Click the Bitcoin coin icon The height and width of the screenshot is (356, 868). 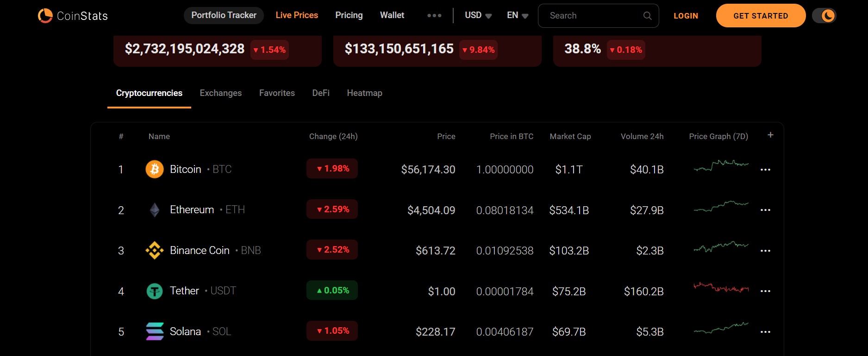[x=155, y=169]
